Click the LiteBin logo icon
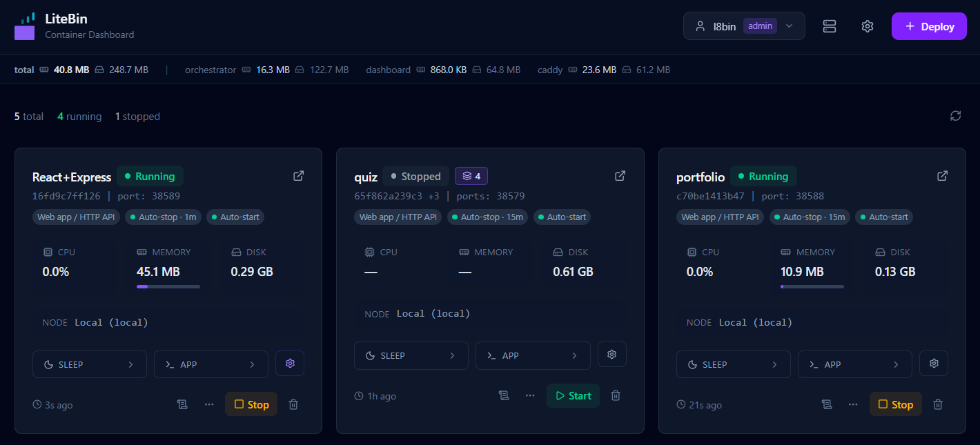The image size is (980, 445). [x=25, y=26]
